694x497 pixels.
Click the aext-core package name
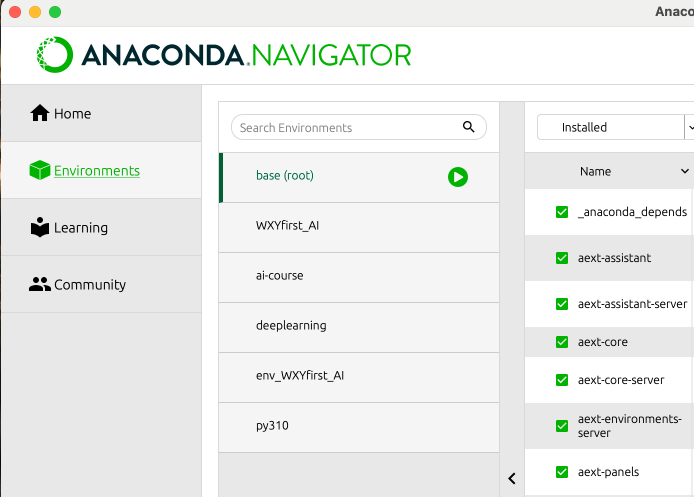pos(602,342)
